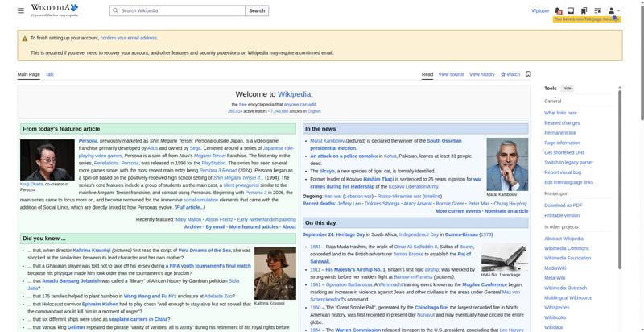
Task: Open Abstract Wikipedia project link
Action: [x=563, y=239]
